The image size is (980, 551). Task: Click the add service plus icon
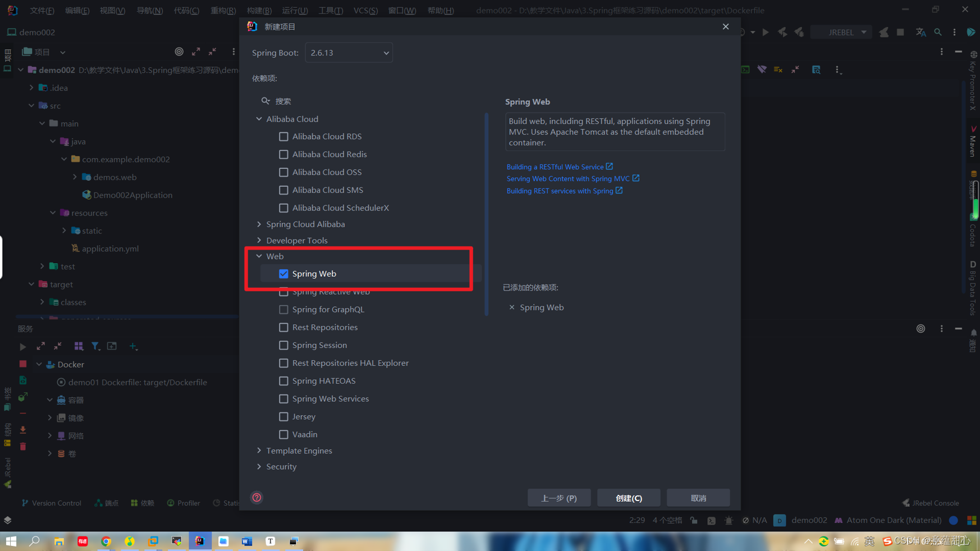tap(133, 346)
